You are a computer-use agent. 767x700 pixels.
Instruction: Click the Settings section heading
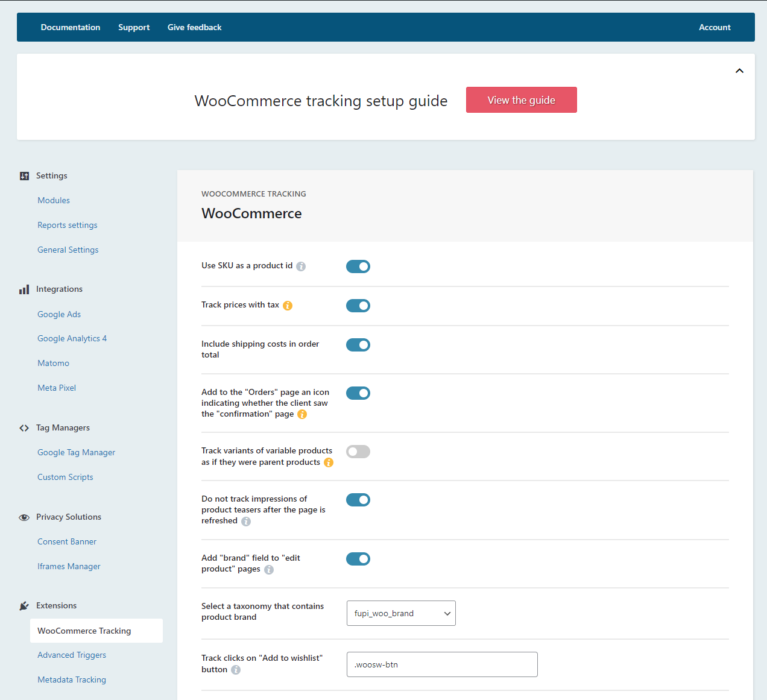point(52,175)
